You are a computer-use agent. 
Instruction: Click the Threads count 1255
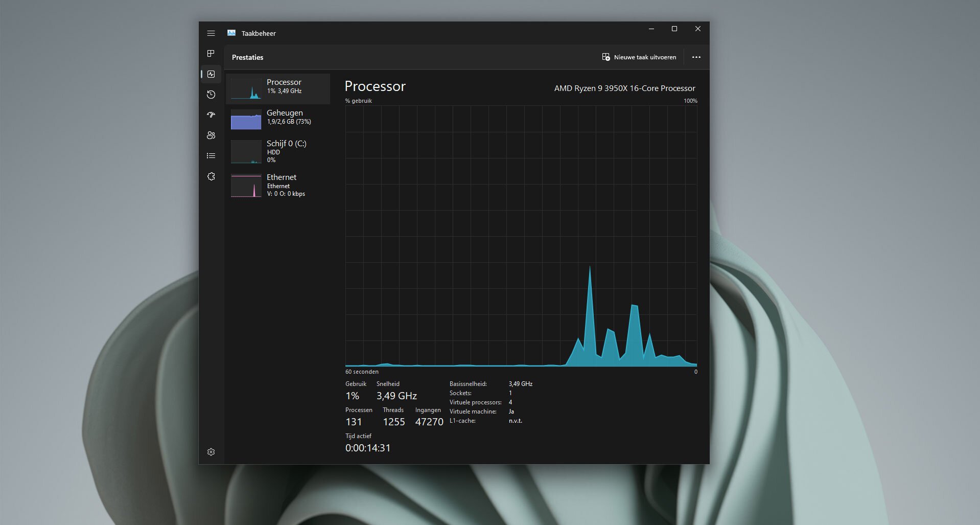click(x=394, y=422)
